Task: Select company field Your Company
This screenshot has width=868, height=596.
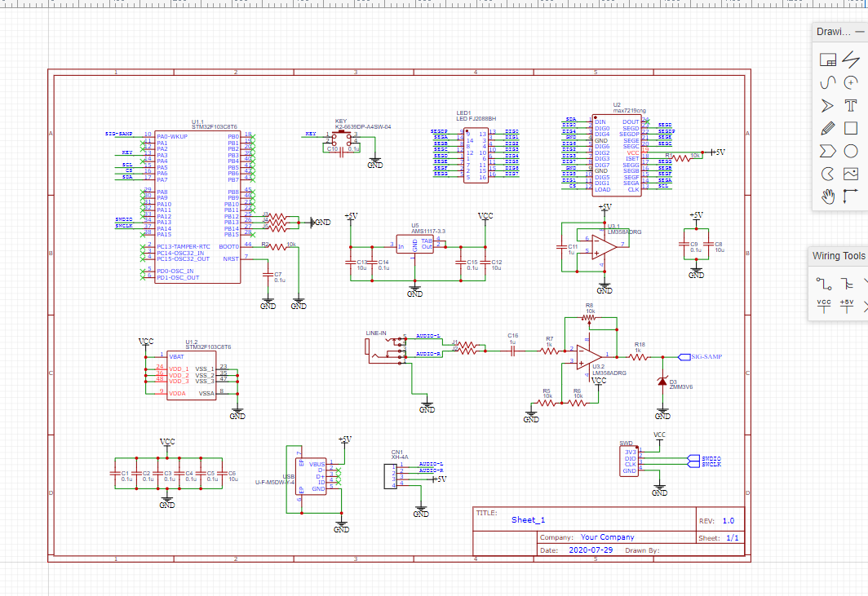Action: (607, 536)
